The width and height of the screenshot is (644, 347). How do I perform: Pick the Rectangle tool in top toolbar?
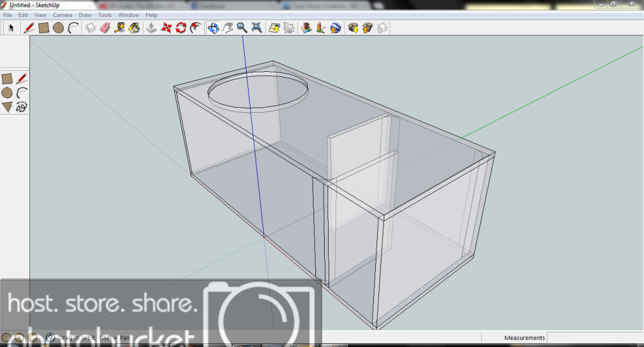43,28
